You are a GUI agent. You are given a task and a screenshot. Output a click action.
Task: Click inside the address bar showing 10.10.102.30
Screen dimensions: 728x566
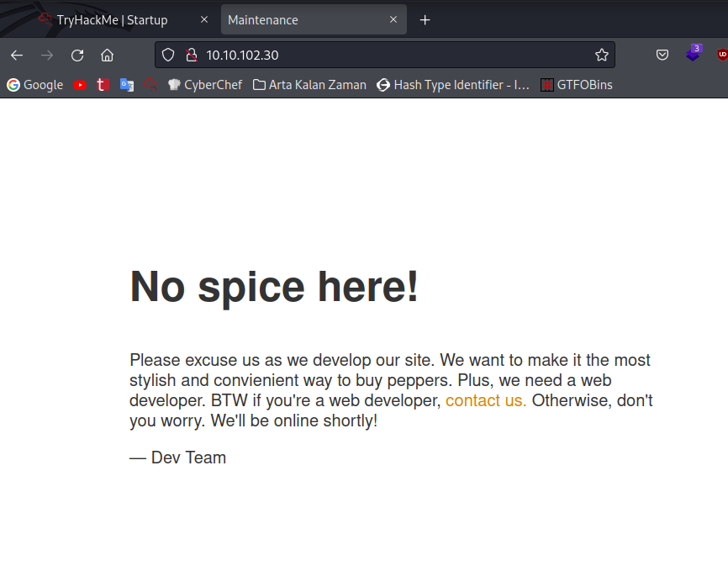click(x=336, y=54)
